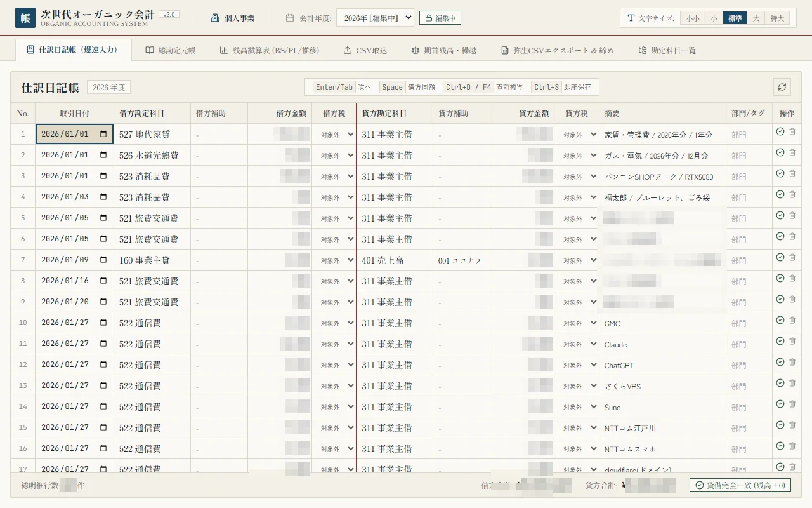The width and height of the screenshot is (812, 508).
Task: Open calendar picker for 2026/01/09 date
Action: coord(103,260)
